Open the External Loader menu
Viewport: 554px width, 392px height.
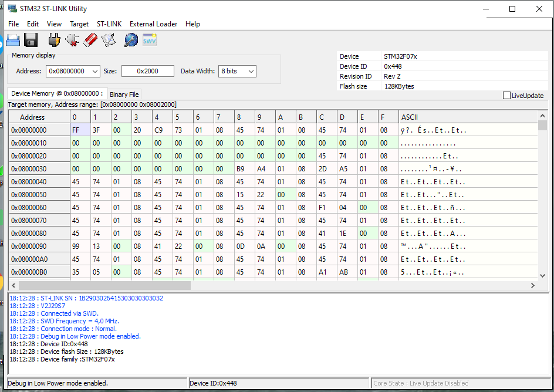pos(153,24)
